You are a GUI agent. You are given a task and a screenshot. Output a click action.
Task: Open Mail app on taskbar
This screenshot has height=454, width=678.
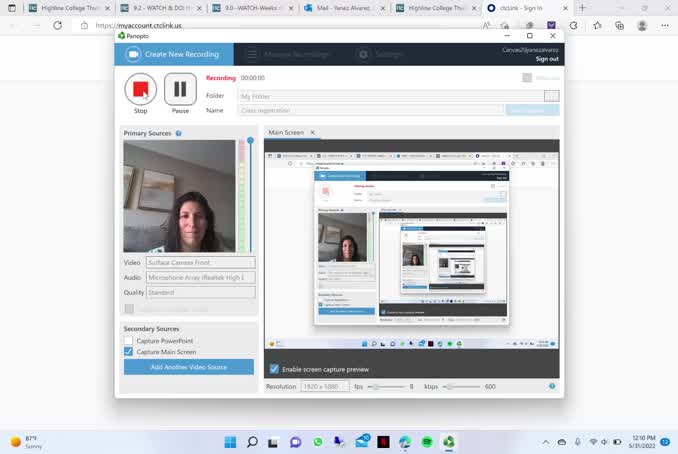click(362, 442)
